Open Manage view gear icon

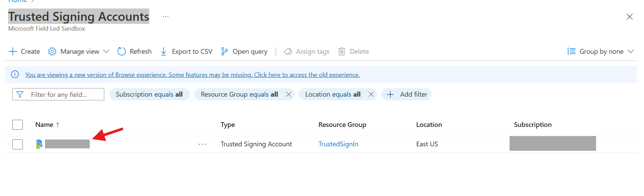pyautogui.click(x=52, y=51)
